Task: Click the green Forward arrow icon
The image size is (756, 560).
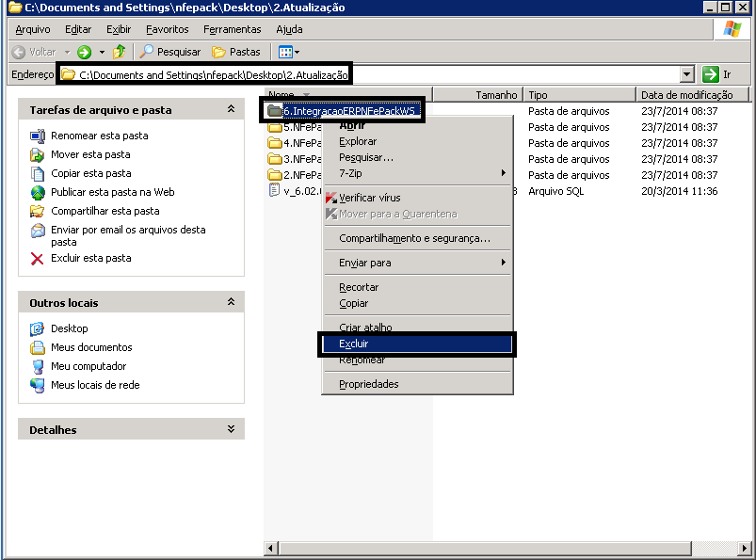Action: [x=84, y=52]
